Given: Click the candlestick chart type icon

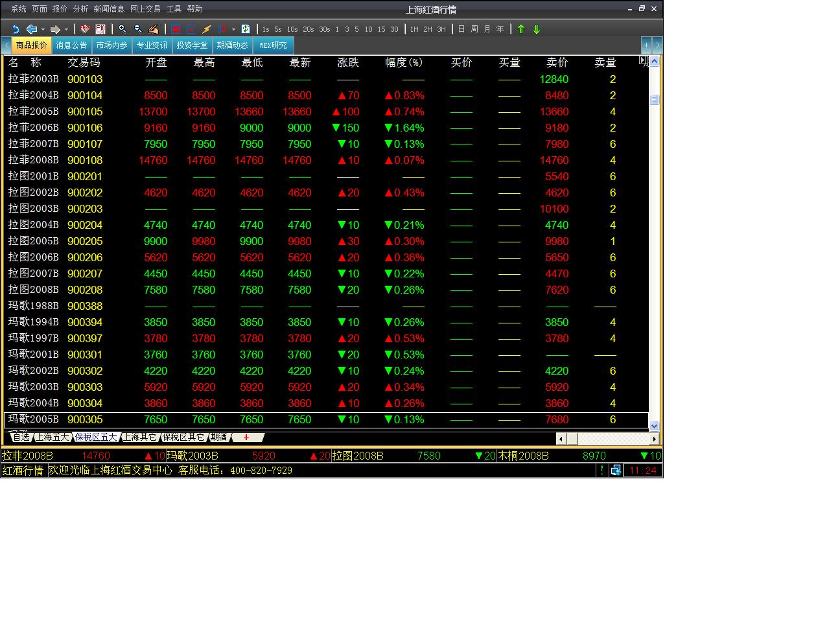Looking at the screenshot, I should (222, 29).
